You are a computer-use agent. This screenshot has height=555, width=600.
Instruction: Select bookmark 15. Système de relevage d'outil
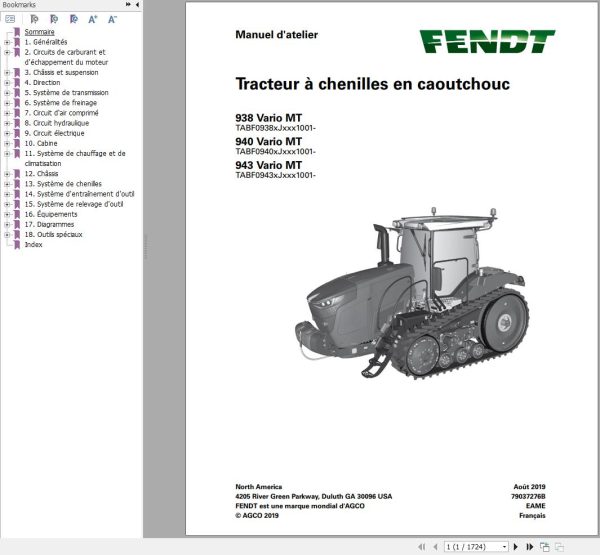(74, 204)
